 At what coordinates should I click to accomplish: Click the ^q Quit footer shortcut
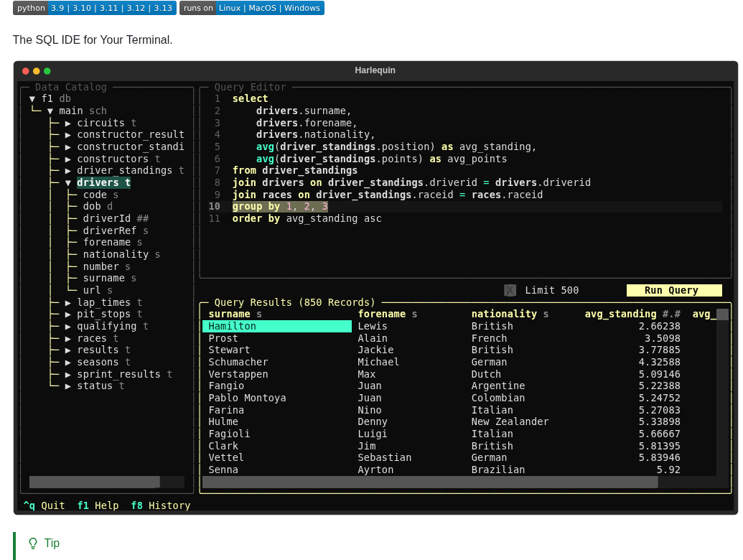point(44,505)
